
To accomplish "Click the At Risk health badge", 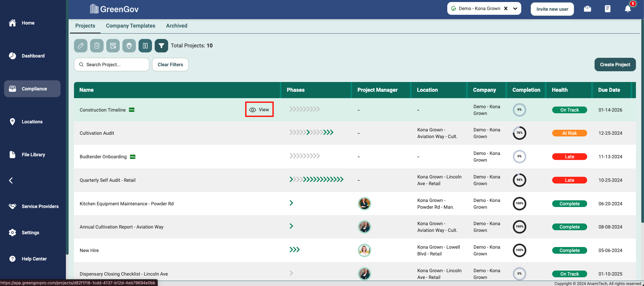I will pyautogui.click(x=570, y=133).
